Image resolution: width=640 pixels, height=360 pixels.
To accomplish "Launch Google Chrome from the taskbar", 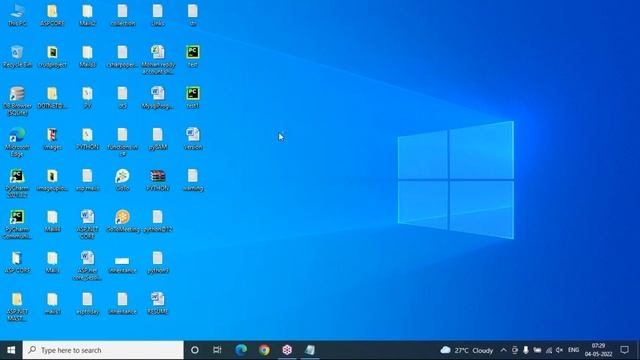I will click(264, 350).
